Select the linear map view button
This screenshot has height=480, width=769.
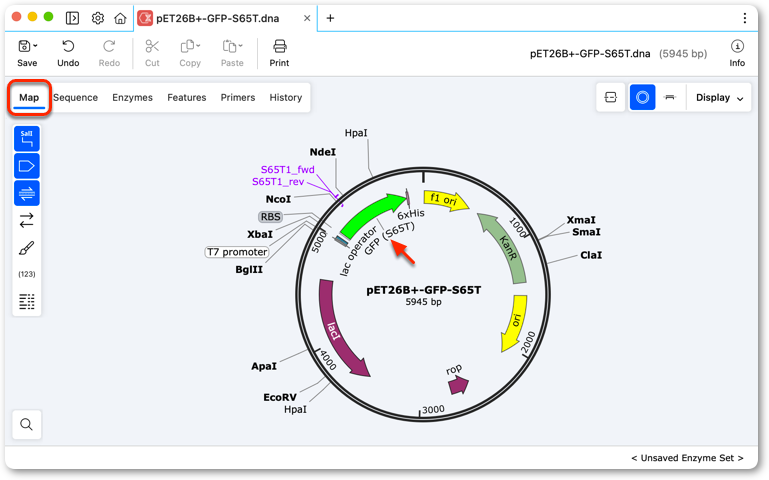click(670, 97)
